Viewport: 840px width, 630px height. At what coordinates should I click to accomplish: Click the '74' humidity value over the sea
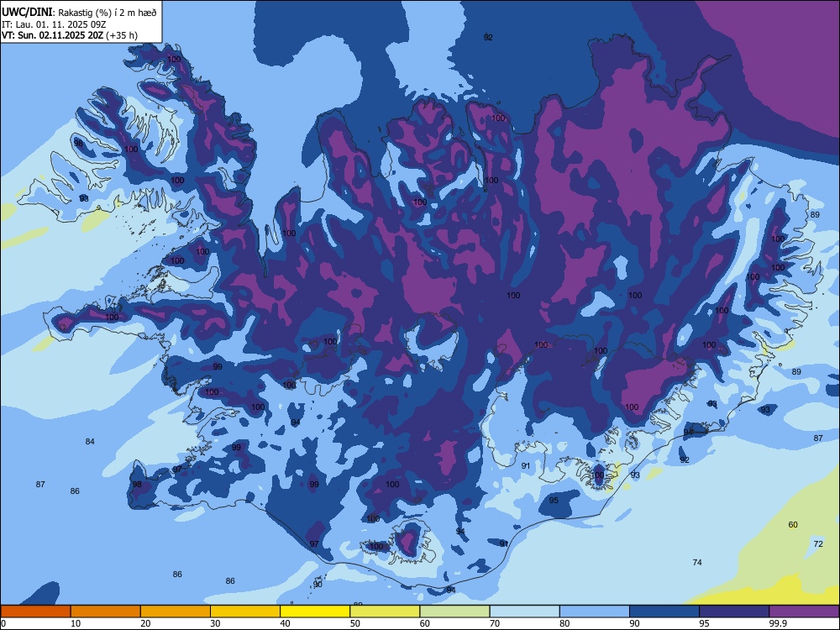[x=697, y=563]
